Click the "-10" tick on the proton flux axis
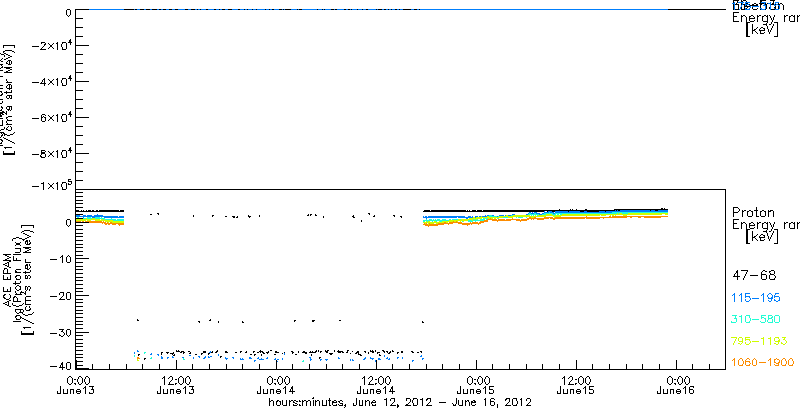This screenshot has width=800, height=410. (x=61, y=259)
